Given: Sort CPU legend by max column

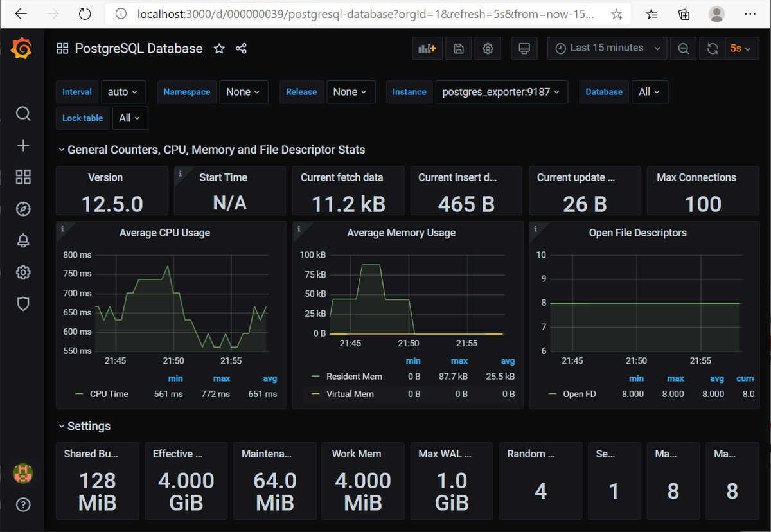Looking at the screenshot, I should [x=222, y=378].
